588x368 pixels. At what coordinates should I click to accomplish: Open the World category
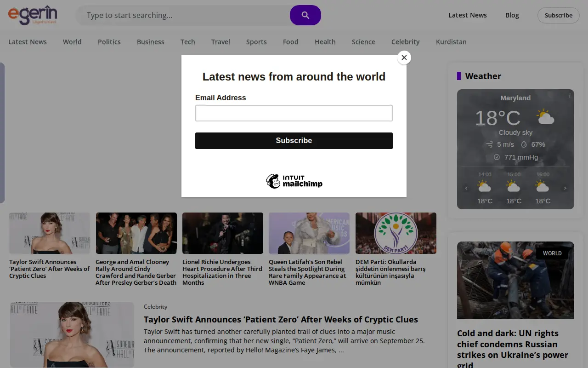(72, 42)
